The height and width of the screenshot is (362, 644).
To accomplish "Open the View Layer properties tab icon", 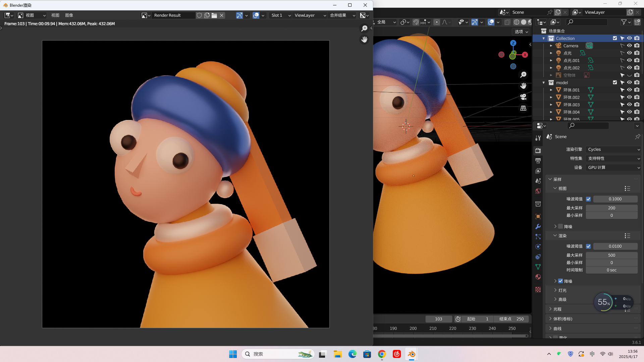I will coord(538,171).
